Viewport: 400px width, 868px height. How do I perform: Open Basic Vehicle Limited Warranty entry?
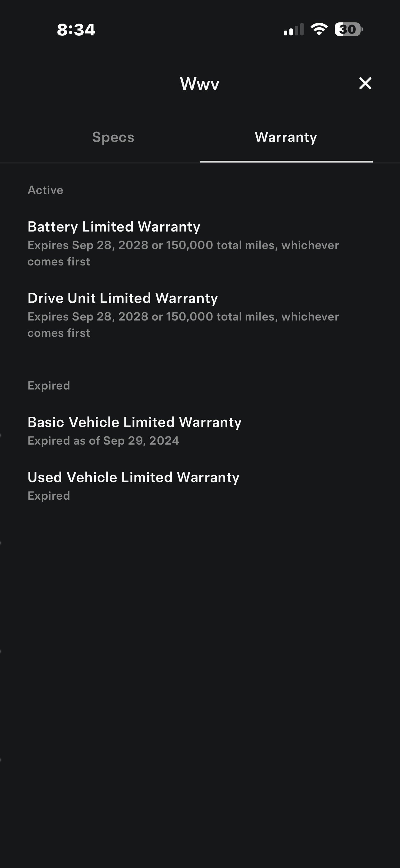click(135, 422)
